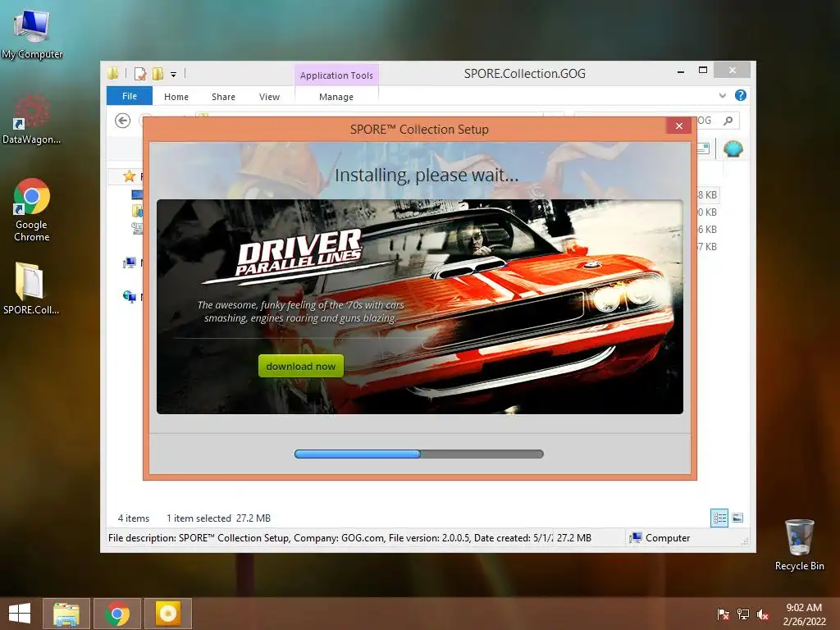
Task: Click the '4 items' status text
Action: (134, 518)
